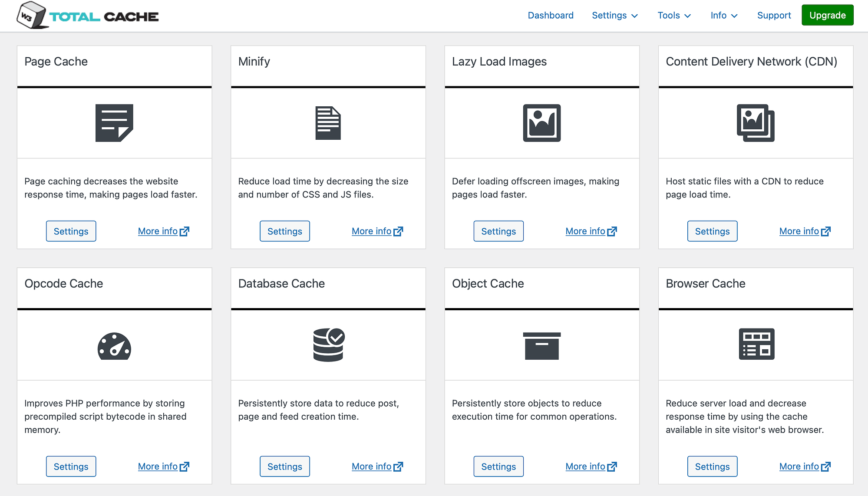Click More info for Content Delivery Network

pyautogui.click(x=805, y=231)
